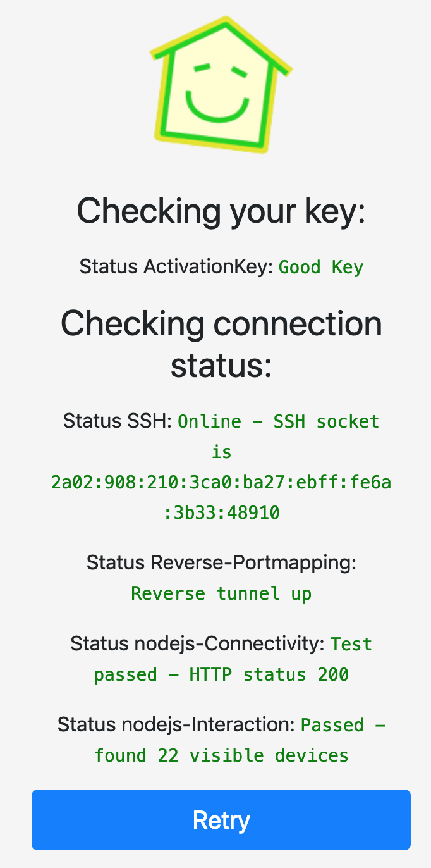Click the 'passed – HTTP status 200' text

221,674
